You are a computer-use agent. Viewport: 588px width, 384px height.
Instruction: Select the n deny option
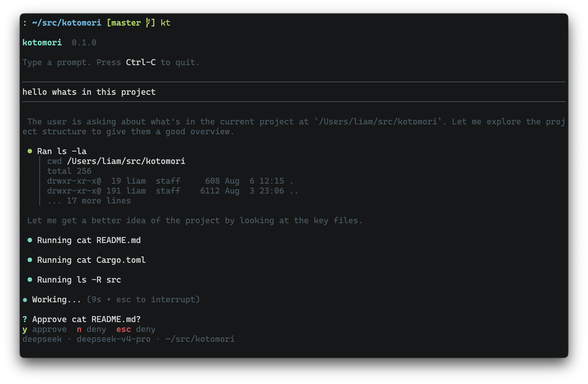coord(91,329)
